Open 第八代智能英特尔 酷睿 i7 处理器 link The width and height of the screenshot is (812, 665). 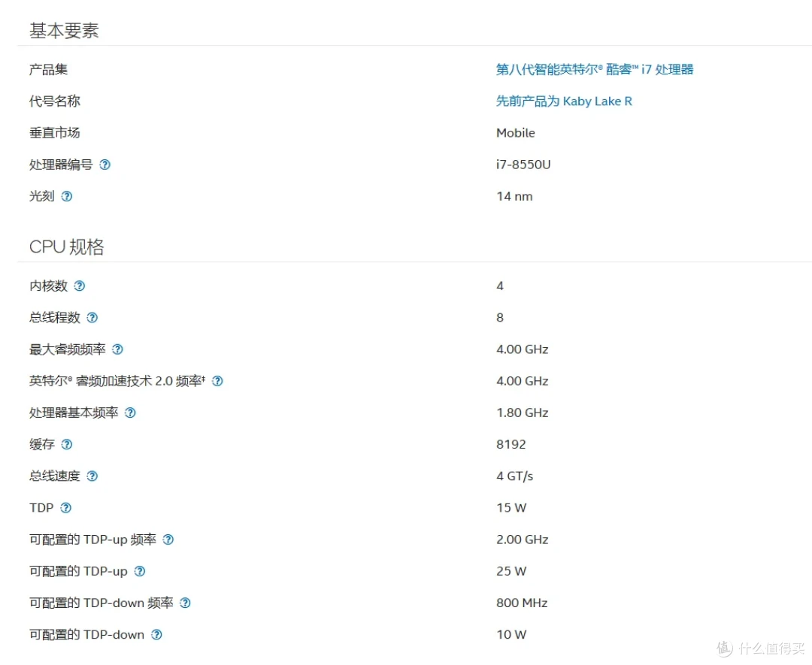pos(595,69)
